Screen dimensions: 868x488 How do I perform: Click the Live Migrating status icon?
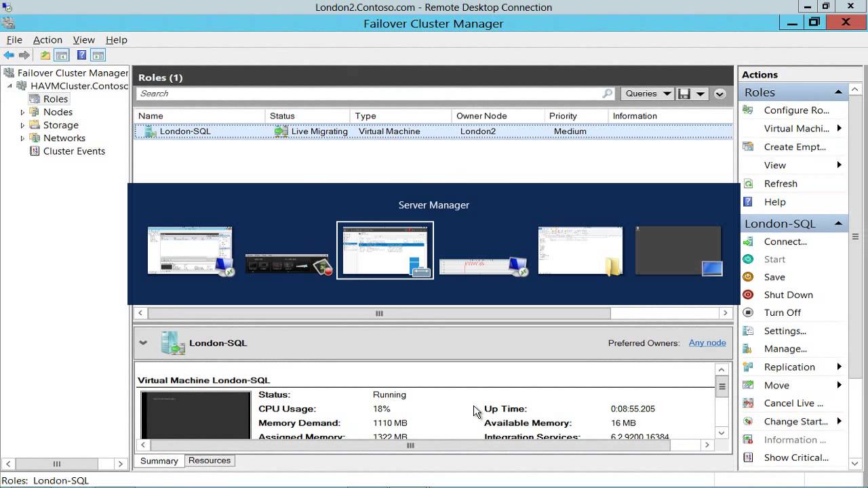(281, 131)
